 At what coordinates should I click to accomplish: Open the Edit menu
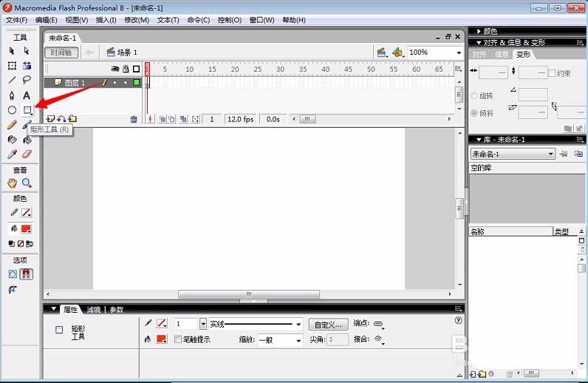[x=46, y=20]
